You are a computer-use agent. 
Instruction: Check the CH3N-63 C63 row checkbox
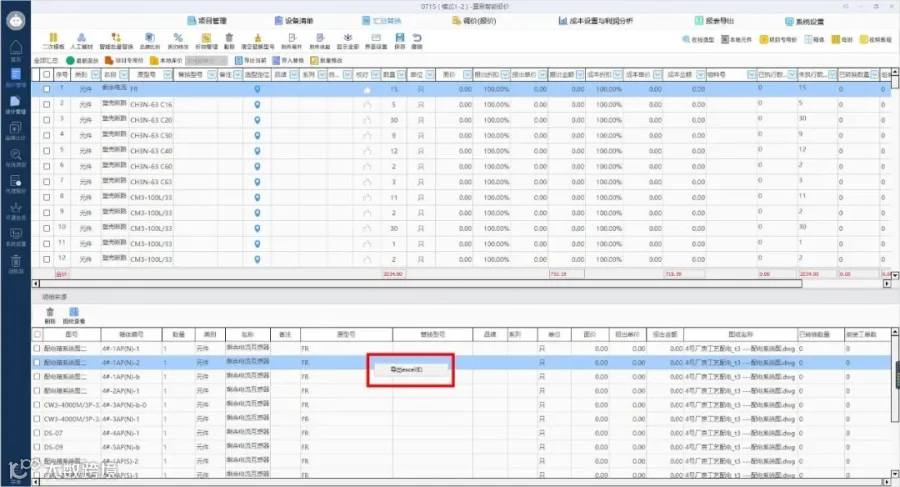pos(46,182)
